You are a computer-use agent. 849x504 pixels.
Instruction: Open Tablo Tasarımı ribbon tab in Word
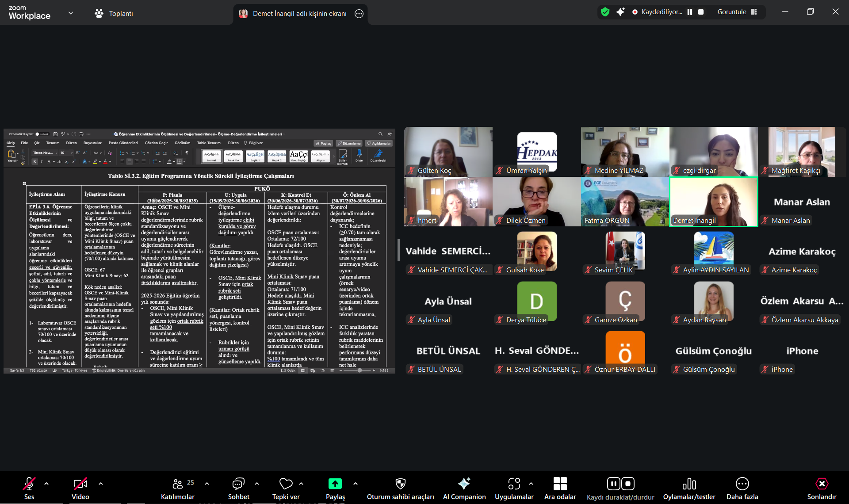(209, 143)
